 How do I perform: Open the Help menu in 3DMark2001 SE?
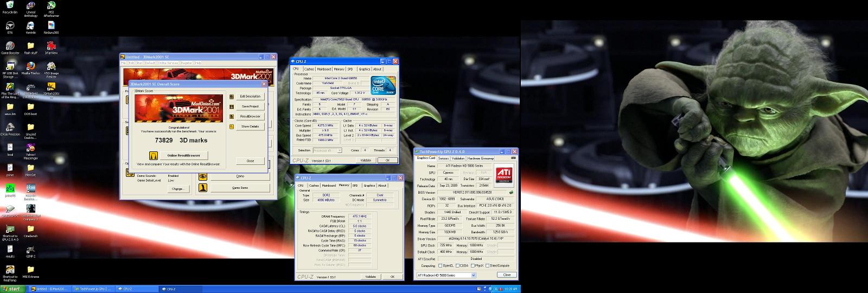click(x=198, y=63)
